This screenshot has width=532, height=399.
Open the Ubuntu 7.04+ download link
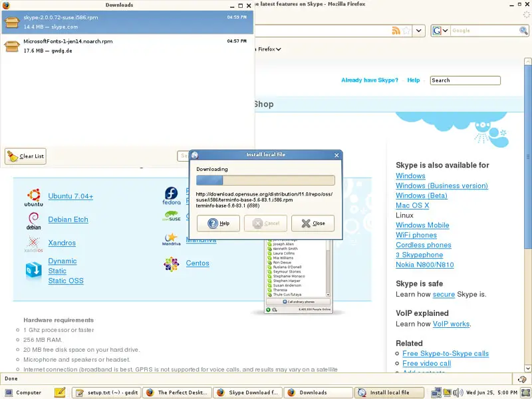pyautogui.click(x=70, y=196)
